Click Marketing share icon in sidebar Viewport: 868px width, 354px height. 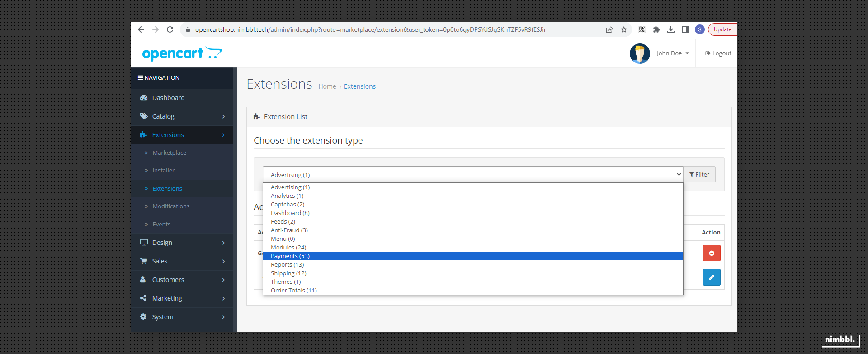(143, 298)
